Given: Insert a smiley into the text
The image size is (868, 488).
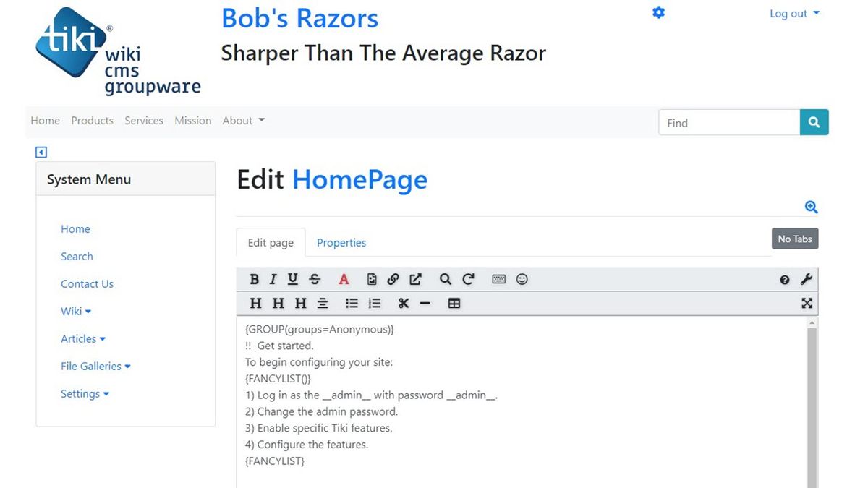Looking at the screenshot, I should pos(522,279).
